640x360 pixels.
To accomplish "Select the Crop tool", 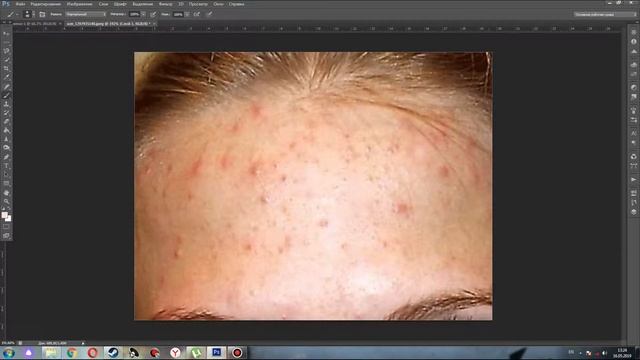I will point(6,69).
